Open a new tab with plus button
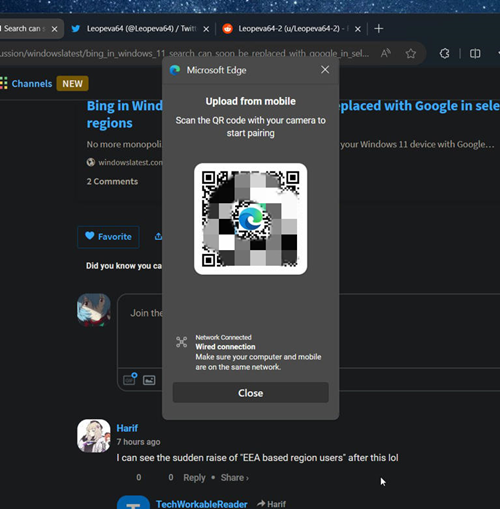 (x=379, y=29)
